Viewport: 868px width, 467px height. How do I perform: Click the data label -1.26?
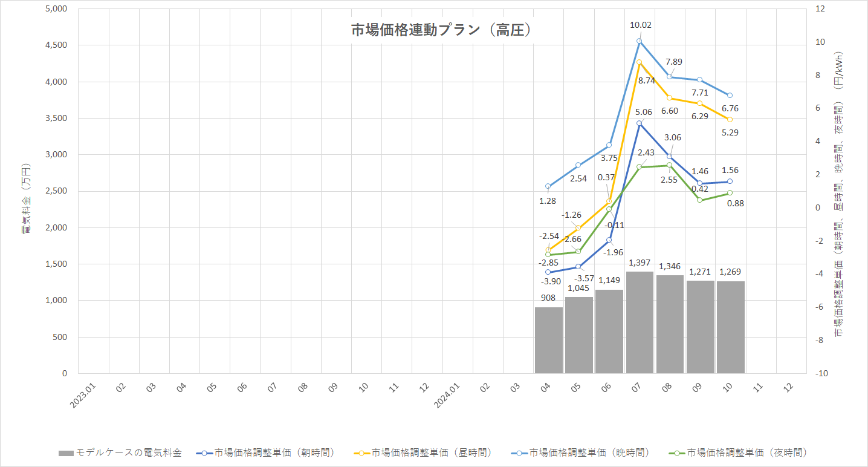[571, 215]
